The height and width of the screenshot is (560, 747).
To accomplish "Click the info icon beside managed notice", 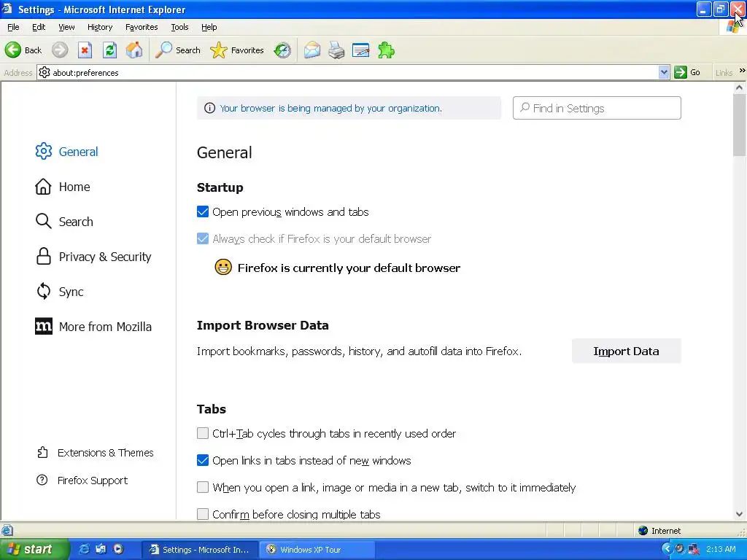I will coord(209,108).
